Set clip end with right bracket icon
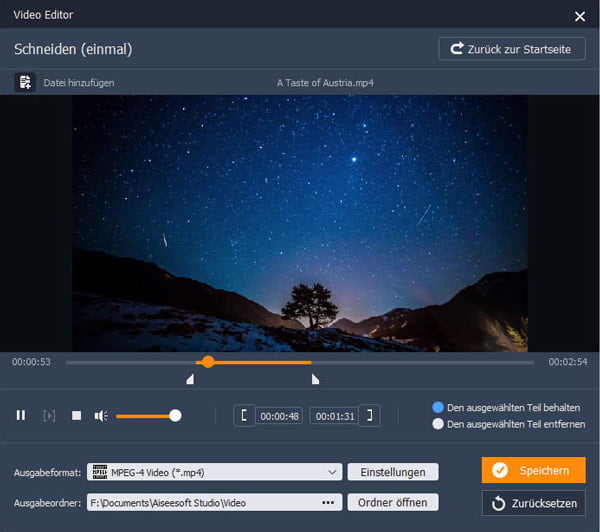Viewport: 600px width, 532px height. click(x=370, y=415)
